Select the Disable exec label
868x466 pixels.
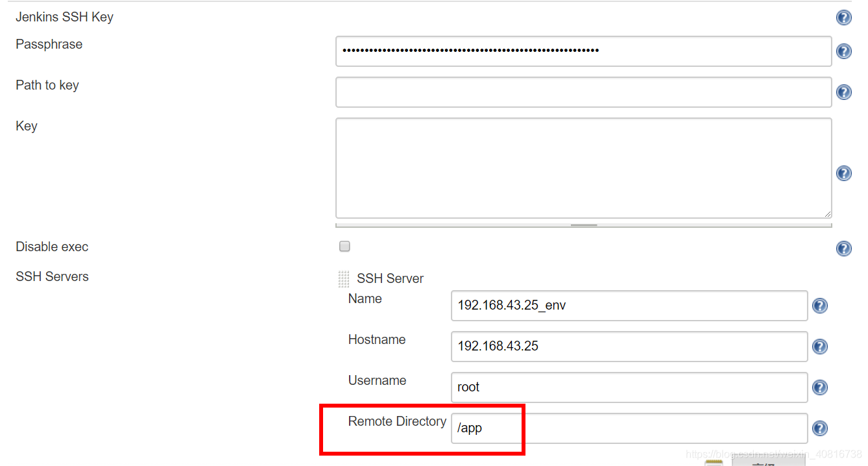[52, 247]
